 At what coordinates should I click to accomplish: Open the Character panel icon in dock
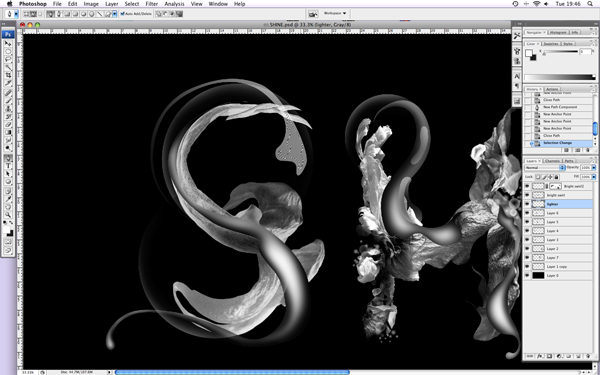pos(517,76)
